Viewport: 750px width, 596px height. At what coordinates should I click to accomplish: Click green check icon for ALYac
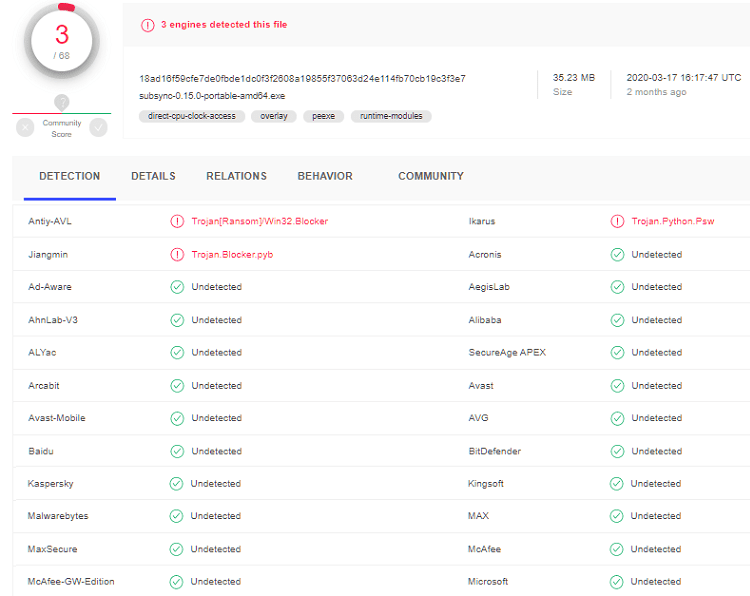(177, 353)
